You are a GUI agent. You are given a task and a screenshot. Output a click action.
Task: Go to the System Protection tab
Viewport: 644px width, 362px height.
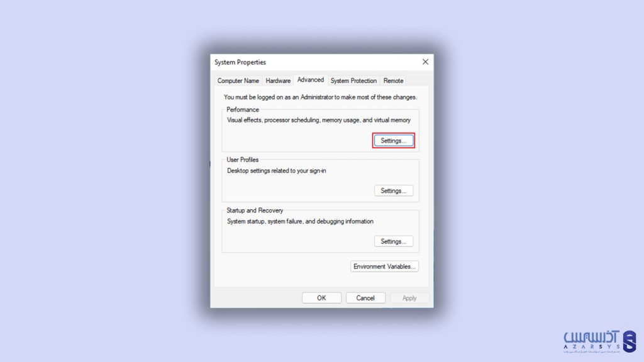point(353,80)
